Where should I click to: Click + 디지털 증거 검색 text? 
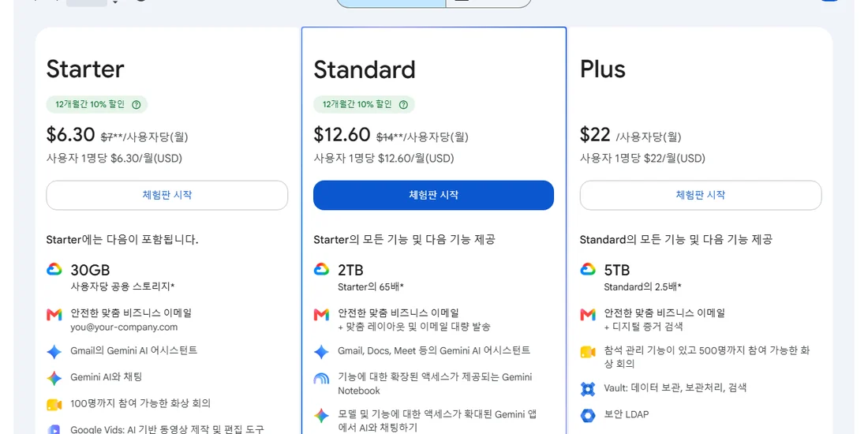[x=644, y=327]
